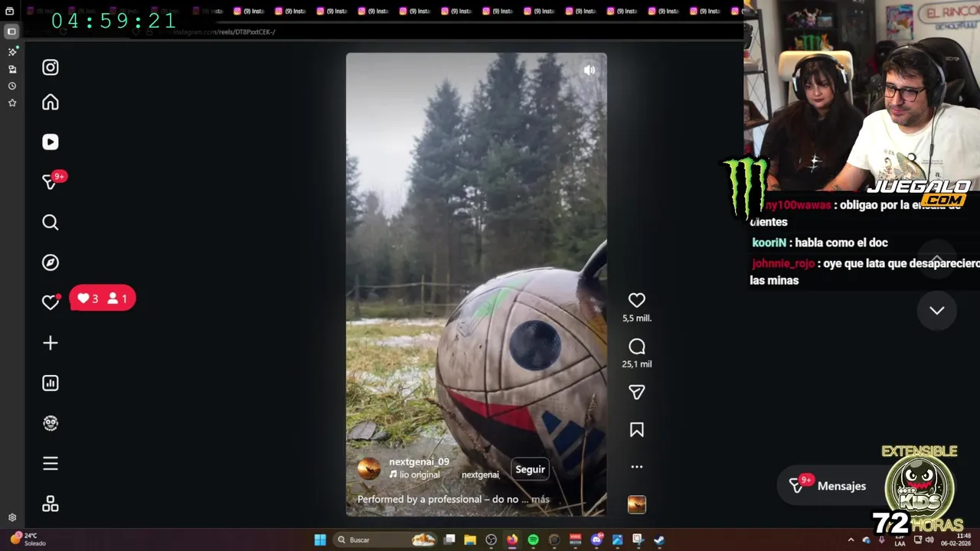The height and width of the screenshot is (551, 980).
Task: Open the browser tab overview icon at top-left
Action: click(10, 11)
